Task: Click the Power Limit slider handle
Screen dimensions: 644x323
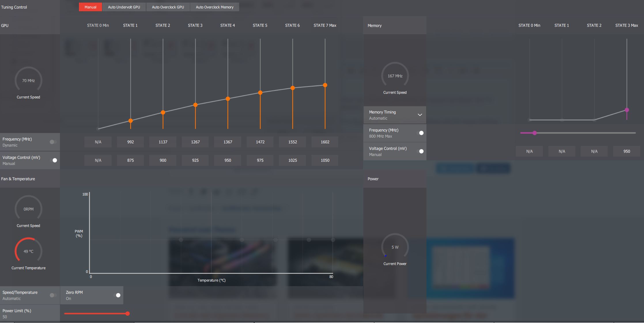Action: pos(127,313)
